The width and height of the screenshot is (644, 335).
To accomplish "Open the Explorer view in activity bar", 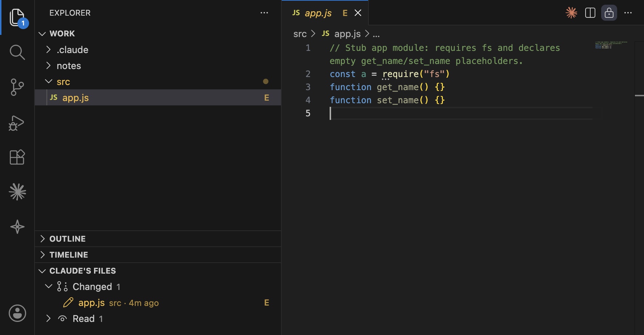I will (17, 17).
